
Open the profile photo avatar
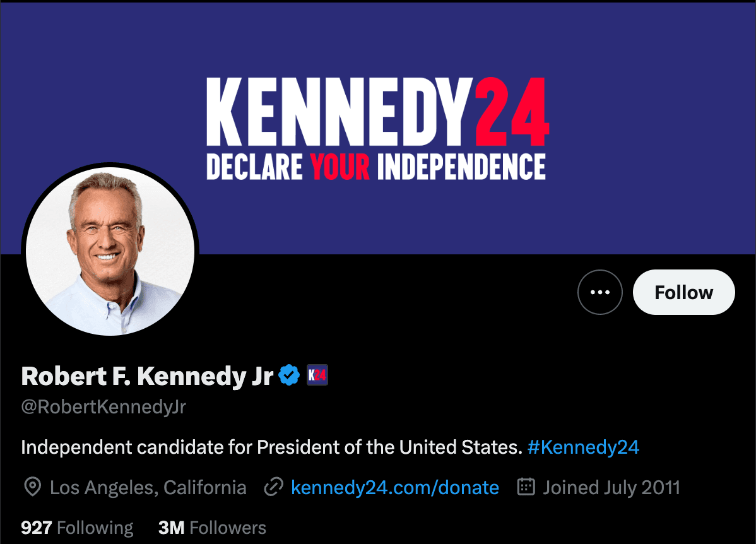(x=110, y=252)
